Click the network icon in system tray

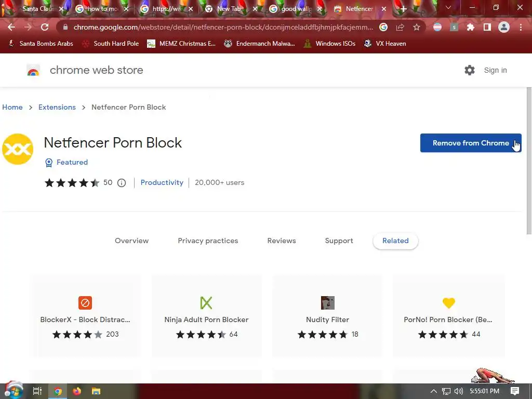pyautogui.click(x=446, y=391)
